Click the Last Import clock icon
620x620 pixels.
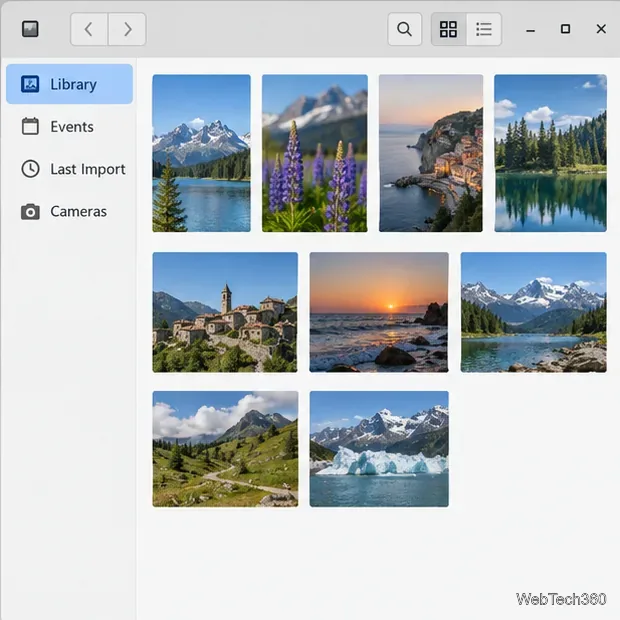(30, 169)
